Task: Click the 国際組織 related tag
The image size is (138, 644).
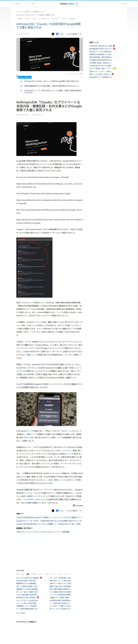Action: point(66,532)
